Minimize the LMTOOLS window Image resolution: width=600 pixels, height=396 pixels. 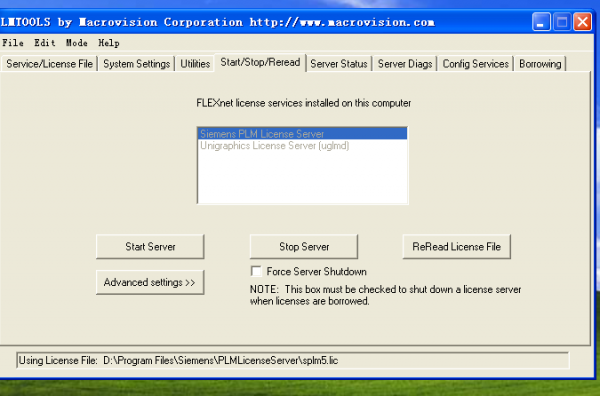tap(541, 22)
